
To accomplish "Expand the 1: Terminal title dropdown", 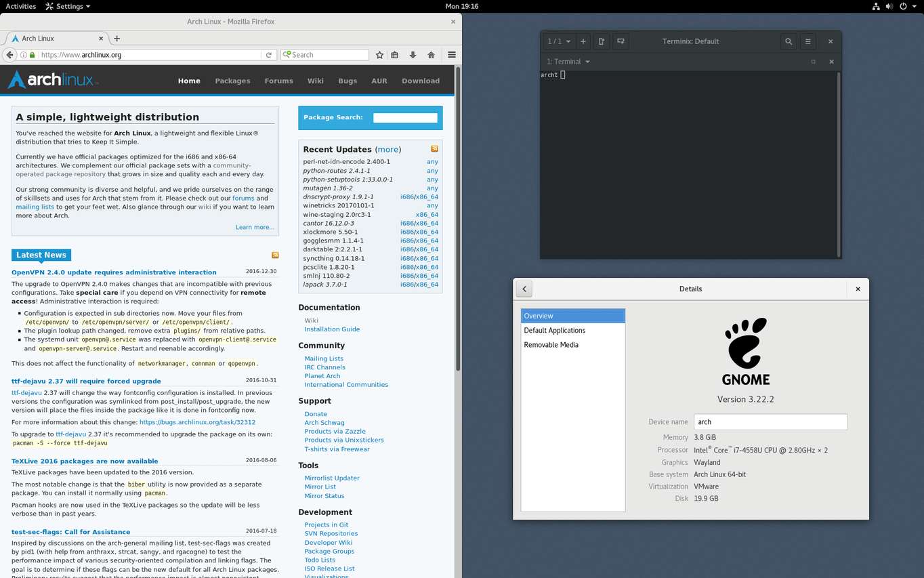I will pos(568,62).
